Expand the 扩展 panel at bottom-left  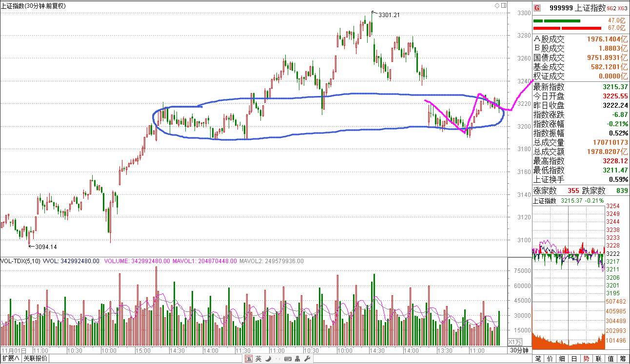coord(10,359)
